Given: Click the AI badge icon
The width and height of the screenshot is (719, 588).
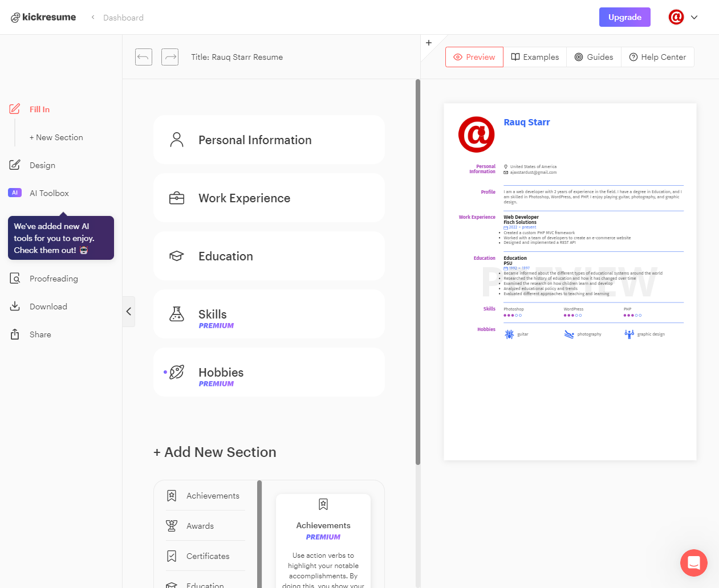Looking at the screenshot, I should pos(15,193).
